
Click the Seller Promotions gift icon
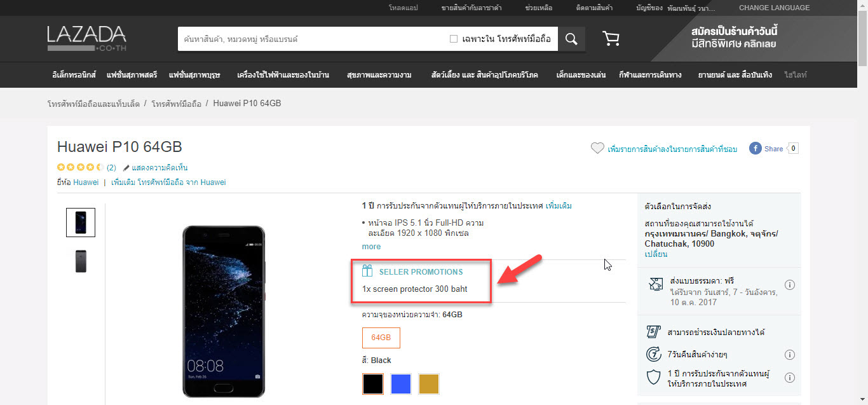click(x=367, y=271)
